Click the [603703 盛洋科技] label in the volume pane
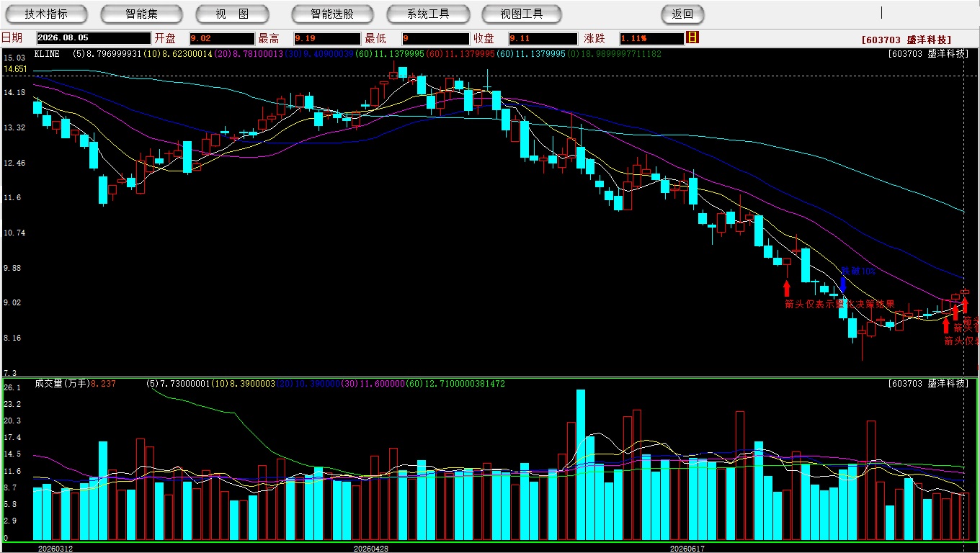 coord(928,384)
